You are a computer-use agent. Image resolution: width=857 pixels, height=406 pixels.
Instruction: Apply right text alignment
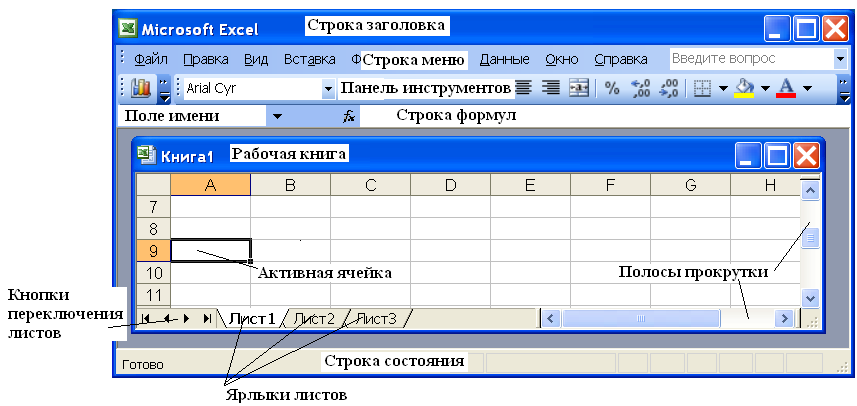coord(551,87)
